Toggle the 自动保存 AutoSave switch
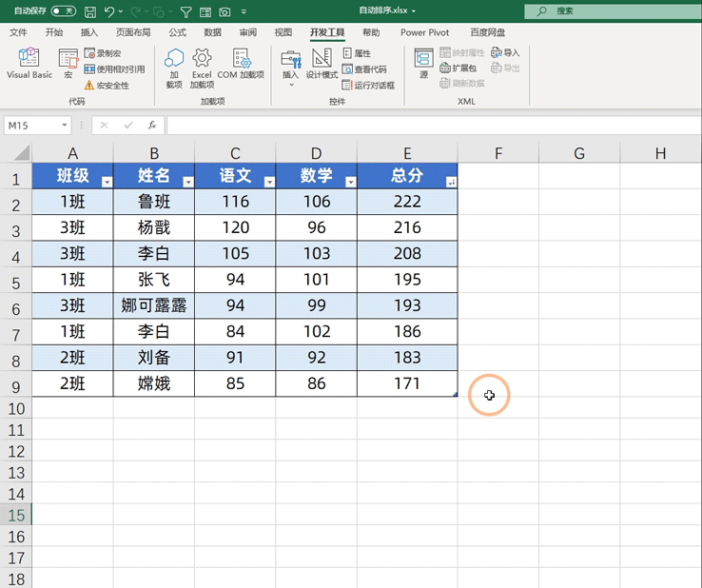Screen dimensions: 702x588 click(x=64, y=11)
